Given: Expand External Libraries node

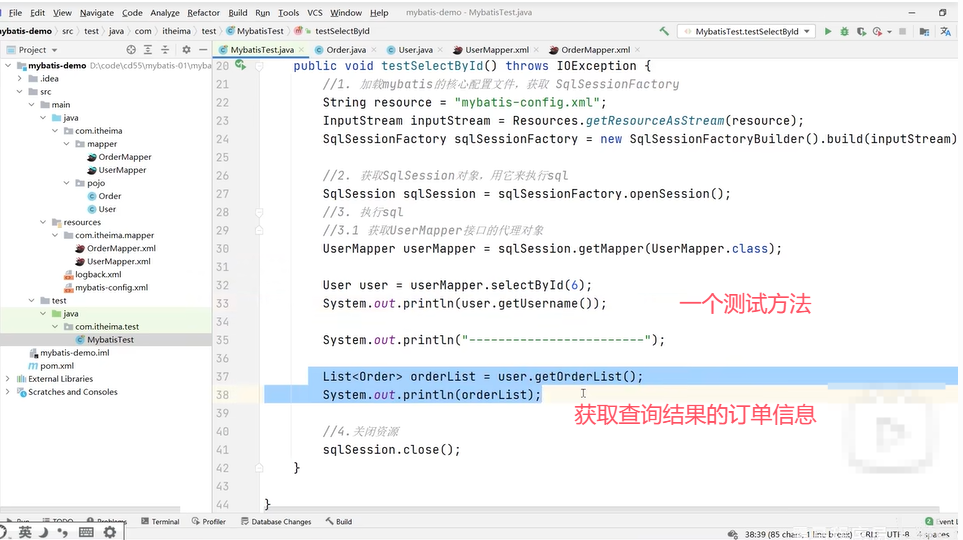Looking at the screenshot, I should [8, 378].
